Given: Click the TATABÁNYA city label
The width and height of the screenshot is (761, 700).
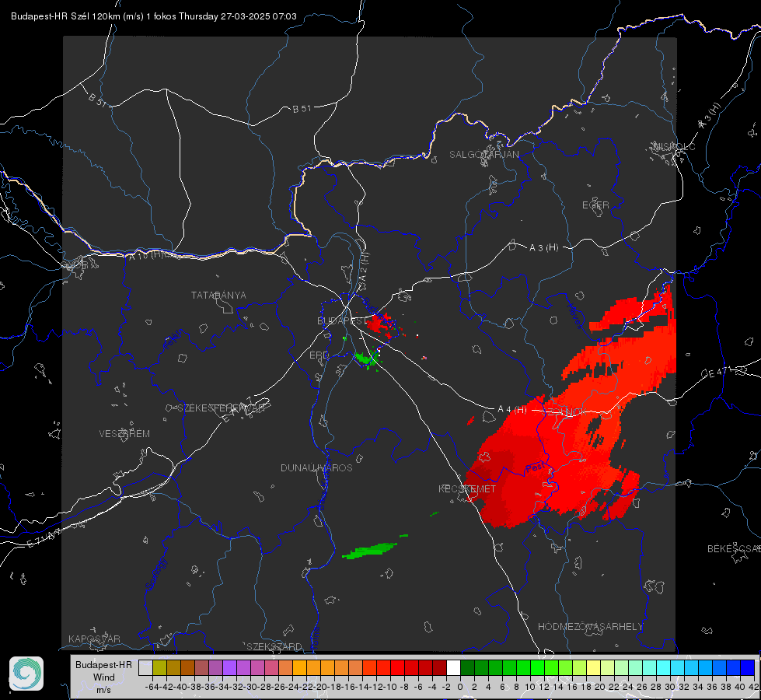Looking at the screenshot, I should pyautogui.click(x=218, y=296).
